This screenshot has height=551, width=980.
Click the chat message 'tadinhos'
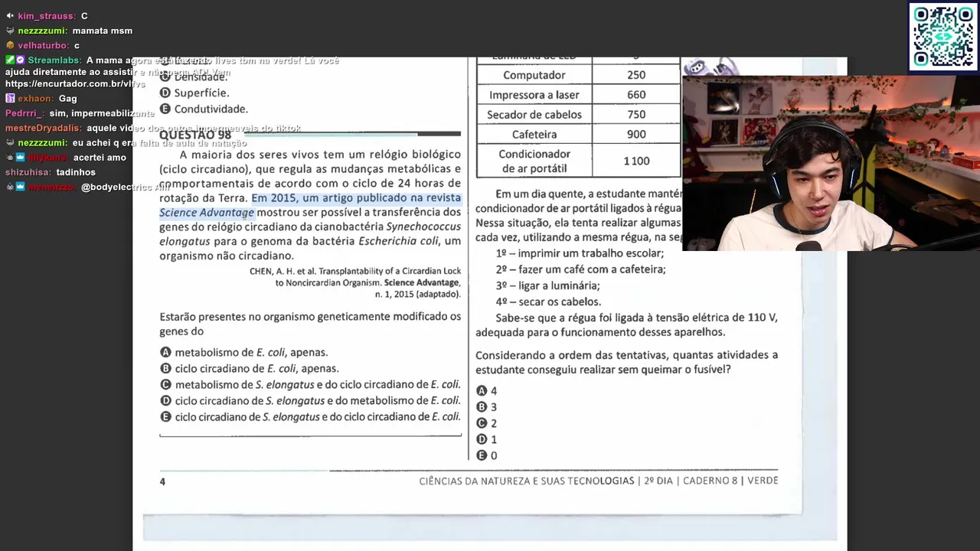point(76,172)
